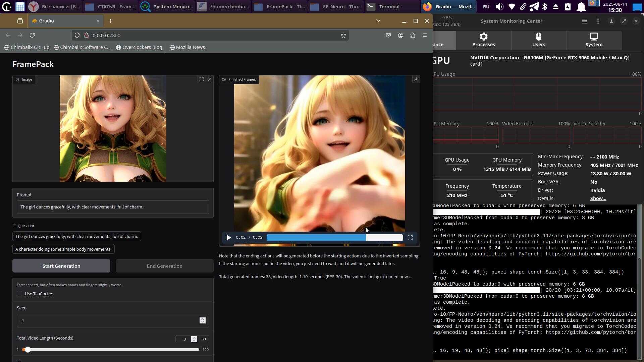This screenshot has width=644, height=362.
Task: Click the Start Generation button
Action: coord(61,266)
